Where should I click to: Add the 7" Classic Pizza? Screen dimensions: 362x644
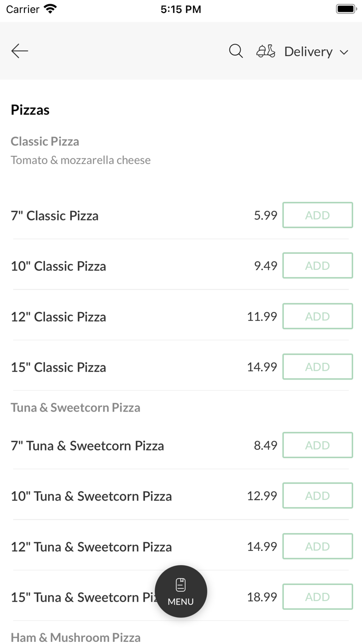coord(318,215)
